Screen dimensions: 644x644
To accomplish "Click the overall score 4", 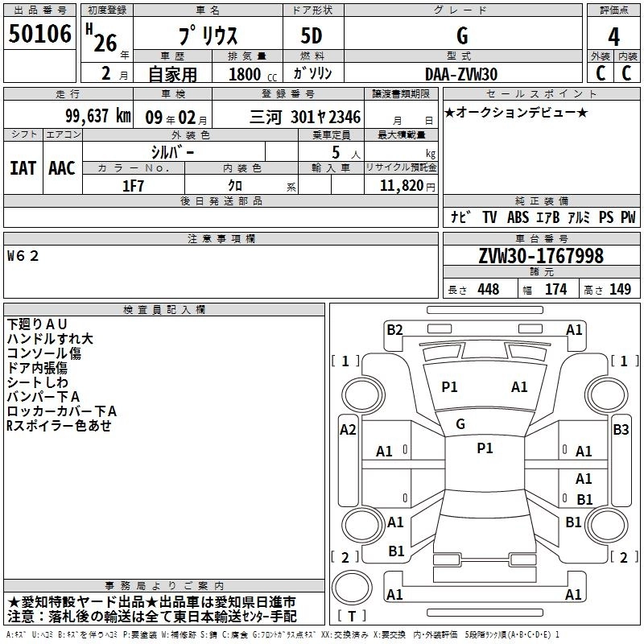I will pyautogui.click(x=613, y=37).
